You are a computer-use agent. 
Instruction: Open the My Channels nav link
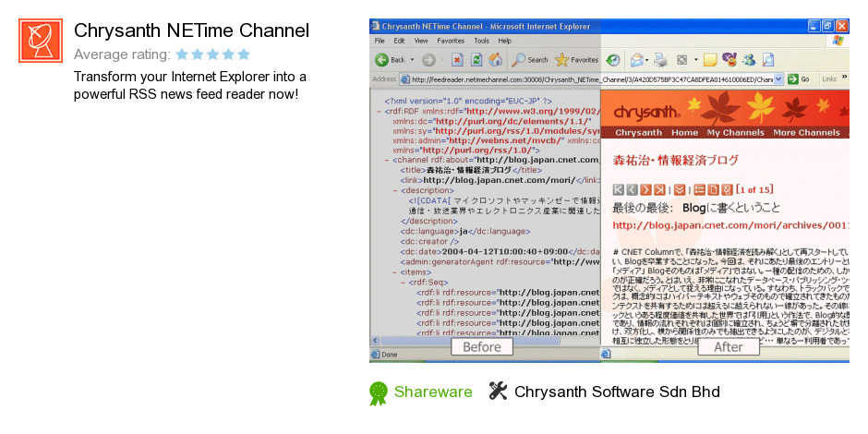pos(735,133)
